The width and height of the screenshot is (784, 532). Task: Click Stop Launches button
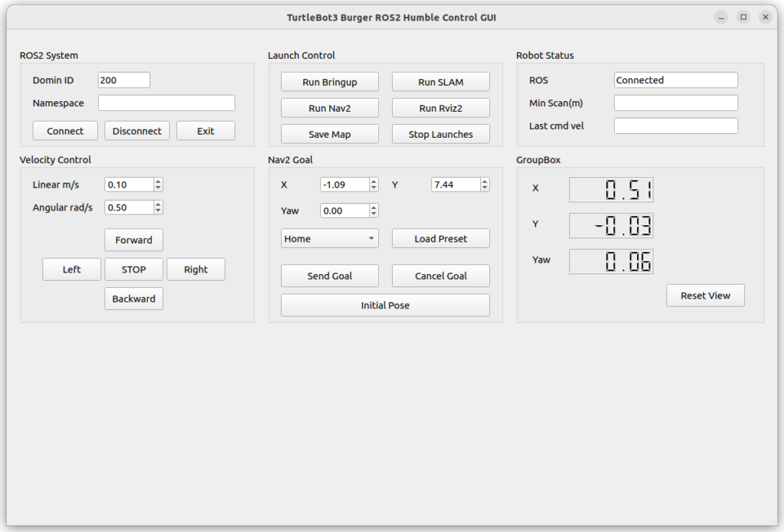[440, 134]
